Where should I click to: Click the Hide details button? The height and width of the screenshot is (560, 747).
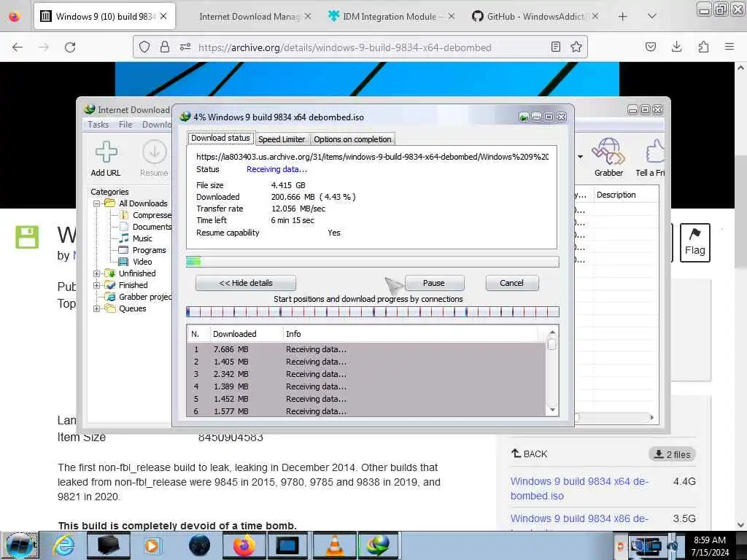pos(246,283)
